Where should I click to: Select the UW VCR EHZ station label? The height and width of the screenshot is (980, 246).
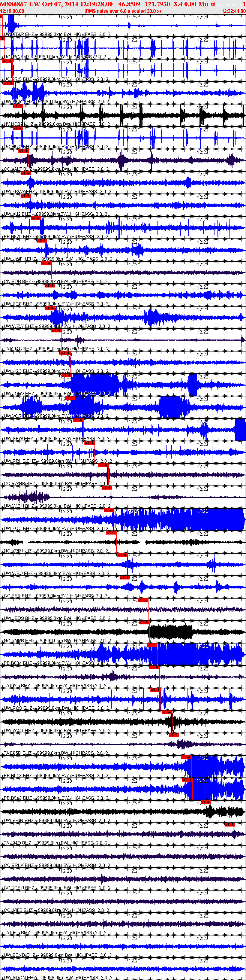pyautogui.click(x=56, y=416)
